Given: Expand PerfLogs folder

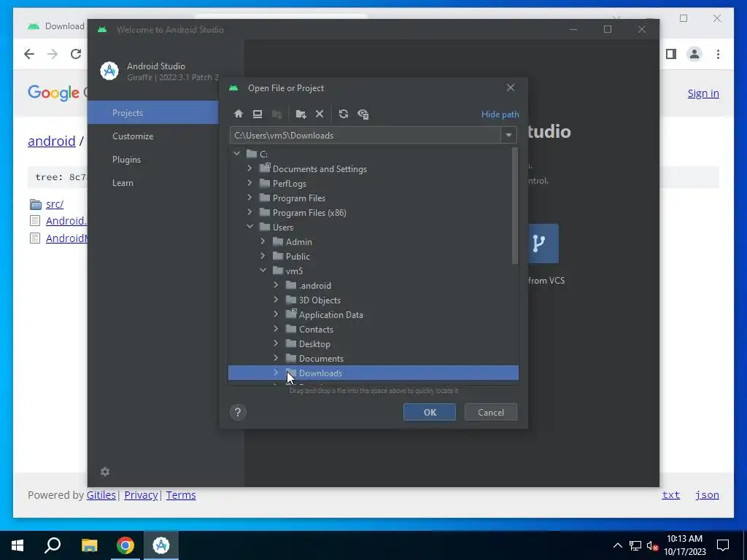Looking at the screenshot, I should (249, 183).
